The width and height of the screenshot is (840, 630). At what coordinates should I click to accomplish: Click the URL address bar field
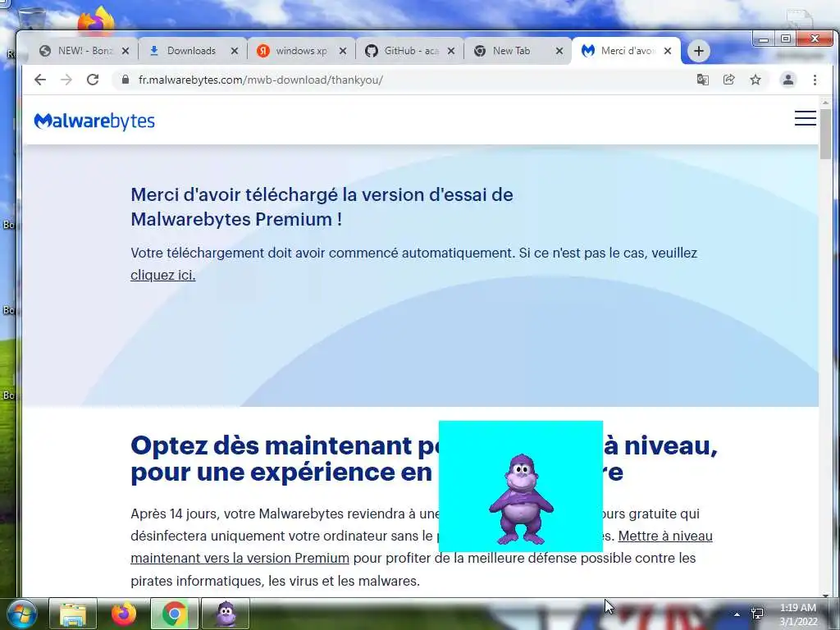(x=402, y=80)
